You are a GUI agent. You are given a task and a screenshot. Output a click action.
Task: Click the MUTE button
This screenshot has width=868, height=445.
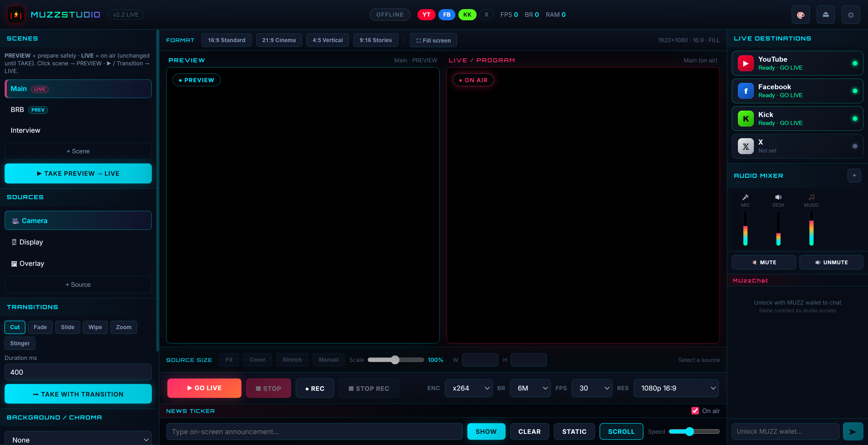(763, 262)
